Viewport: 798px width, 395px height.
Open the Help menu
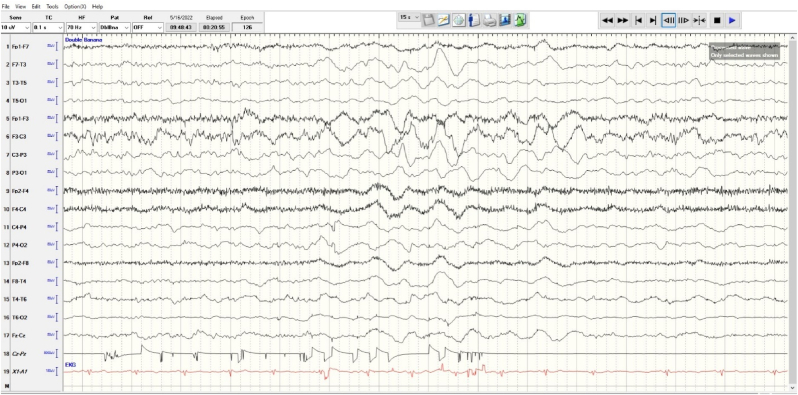click(97, 7)
